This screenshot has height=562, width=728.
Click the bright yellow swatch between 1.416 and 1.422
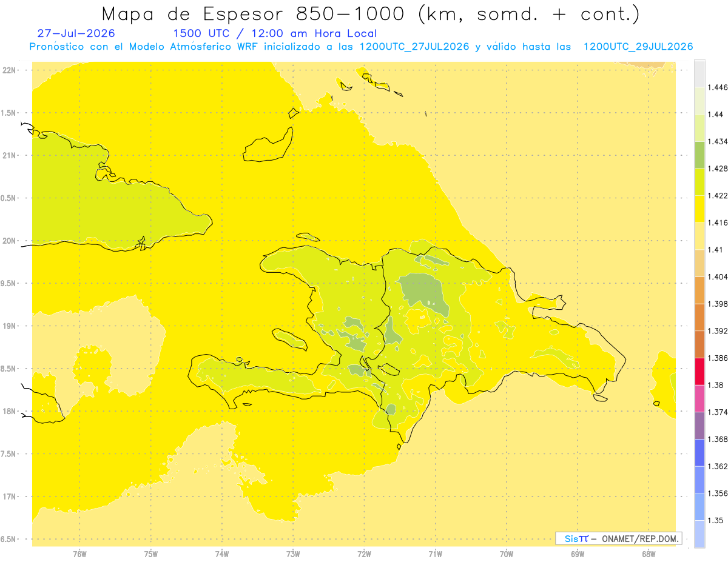point(699,209)
